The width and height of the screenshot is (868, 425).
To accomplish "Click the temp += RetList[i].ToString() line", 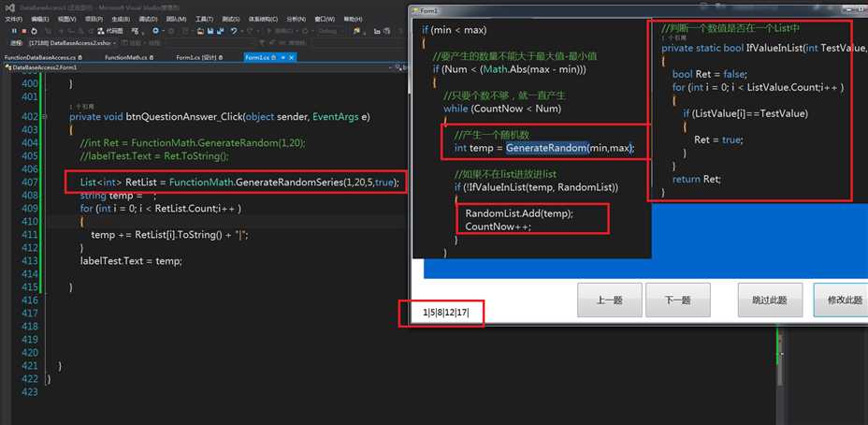I will click(x=170, y=234).
